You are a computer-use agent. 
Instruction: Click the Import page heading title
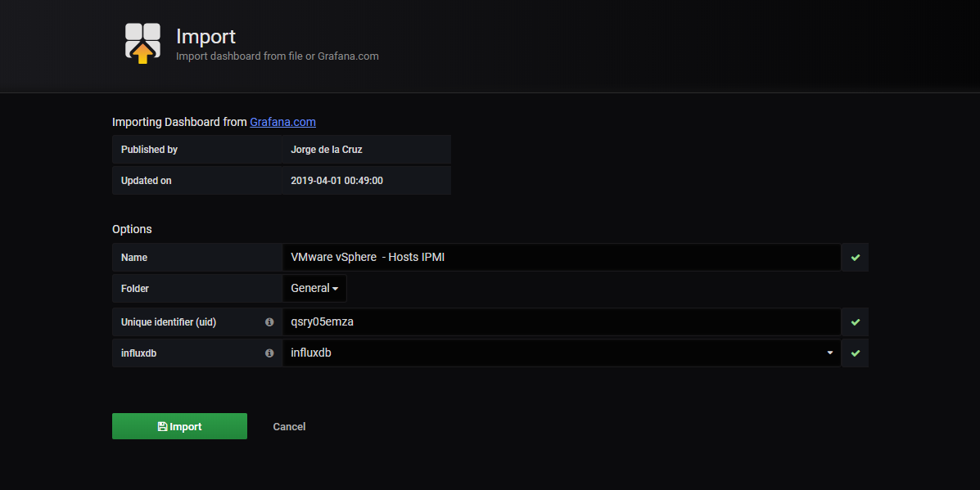(x=205, y=36)
